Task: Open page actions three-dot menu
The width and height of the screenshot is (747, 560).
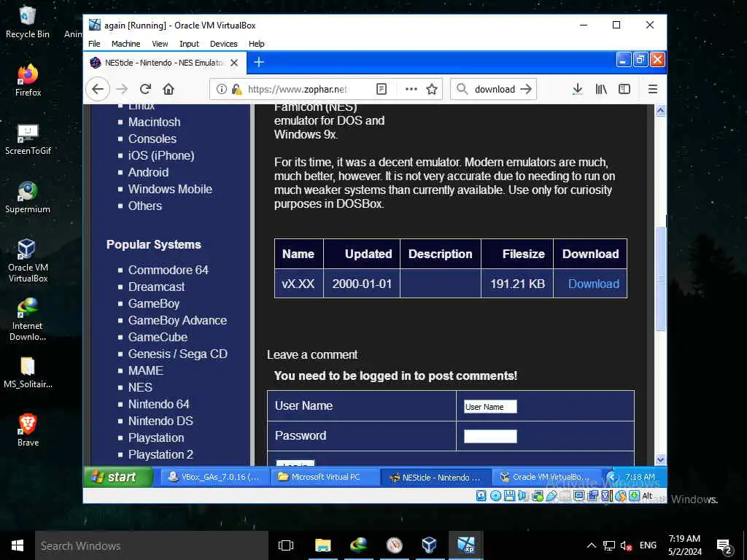Action: pyautogui.click(x=411, y=89)
